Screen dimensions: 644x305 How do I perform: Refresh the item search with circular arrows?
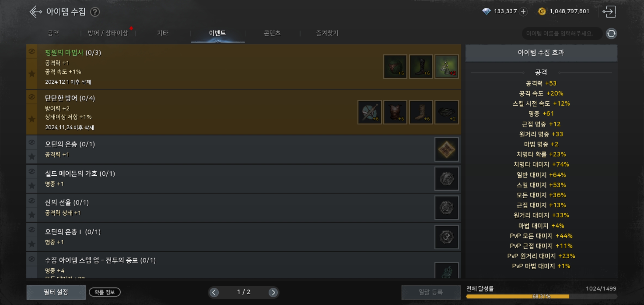(x=611, y=34)
